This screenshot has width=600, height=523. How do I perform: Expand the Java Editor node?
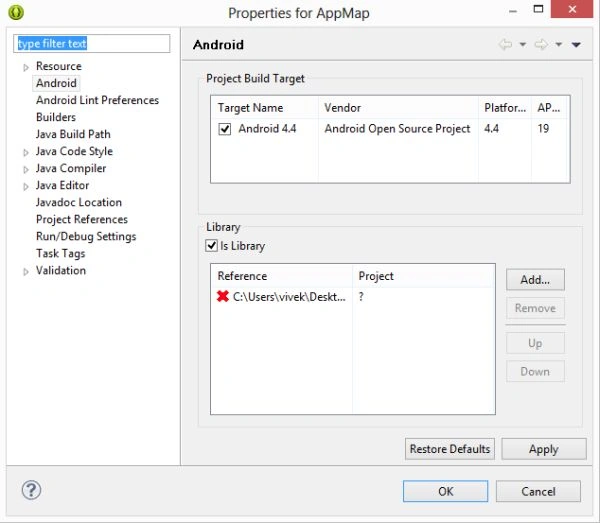26,187
